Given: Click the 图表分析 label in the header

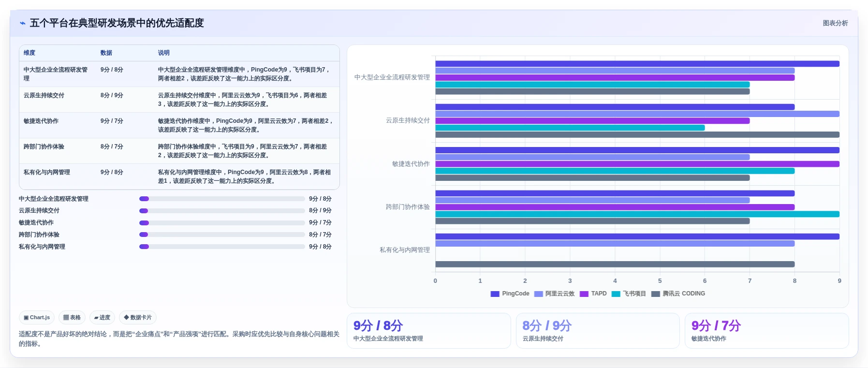Looking at the screenshot, I should (x=835, y=23).
